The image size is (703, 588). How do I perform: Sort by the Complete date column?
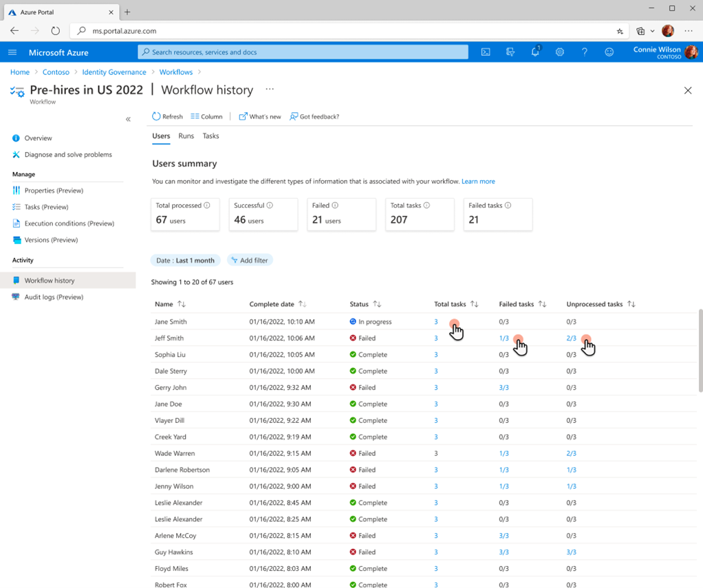[x=303, y=304]
